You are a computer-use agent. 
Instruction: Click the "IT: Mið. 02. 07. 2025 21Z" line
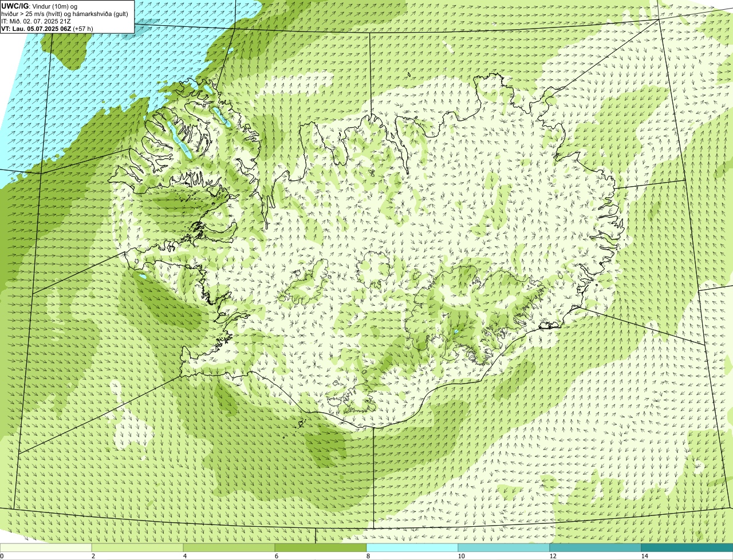pyautogui.click(x=36, y=21)
